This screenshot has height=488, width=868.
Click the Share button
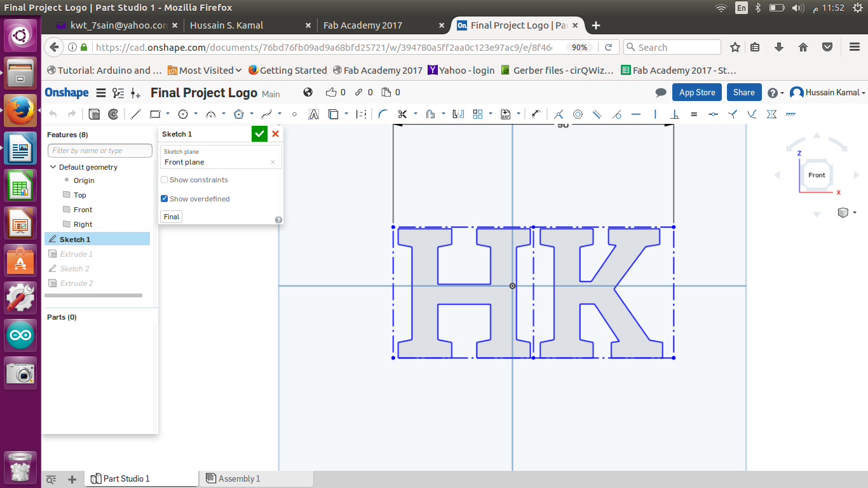(744, 93)
